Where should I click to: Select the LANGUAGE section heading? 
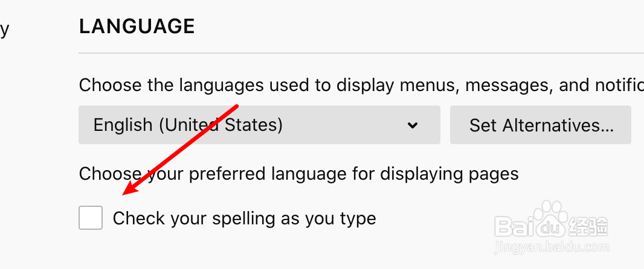(x=137, y=27)
